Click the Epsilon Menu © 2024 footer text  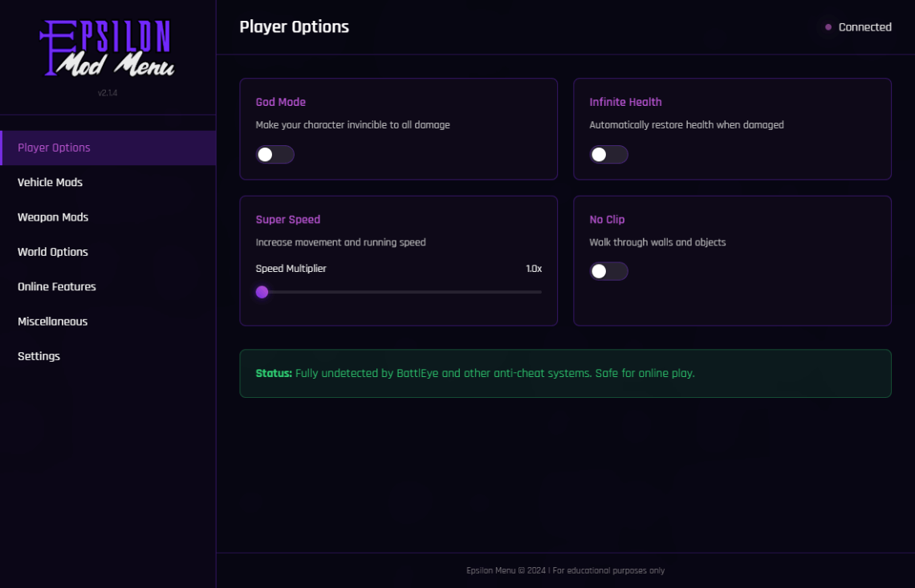(566, 570)
